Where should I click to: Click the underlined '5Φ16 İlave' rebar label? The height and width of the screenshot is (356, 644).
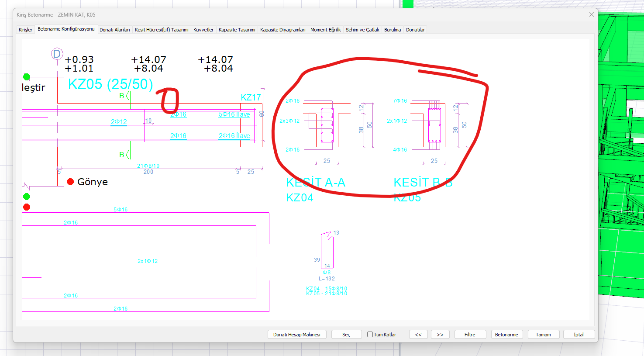[234, 114]
